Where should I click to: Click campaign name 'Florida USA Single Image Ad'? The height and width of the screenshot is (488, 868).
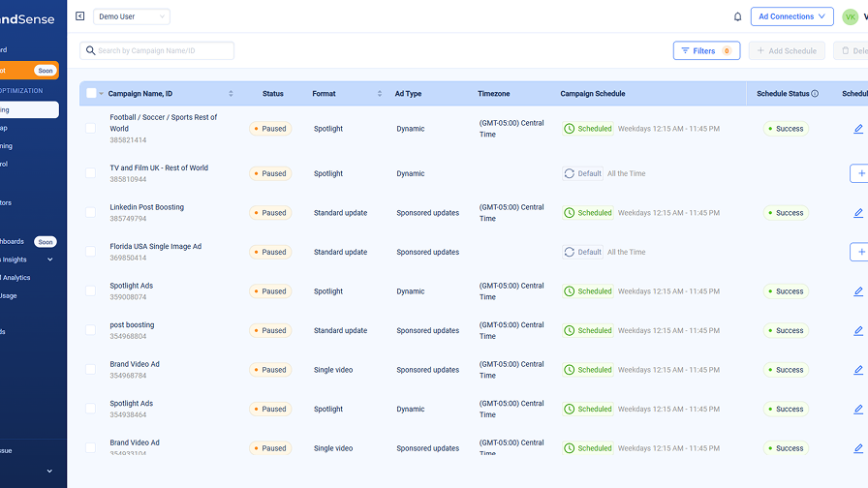coord(156,246)
